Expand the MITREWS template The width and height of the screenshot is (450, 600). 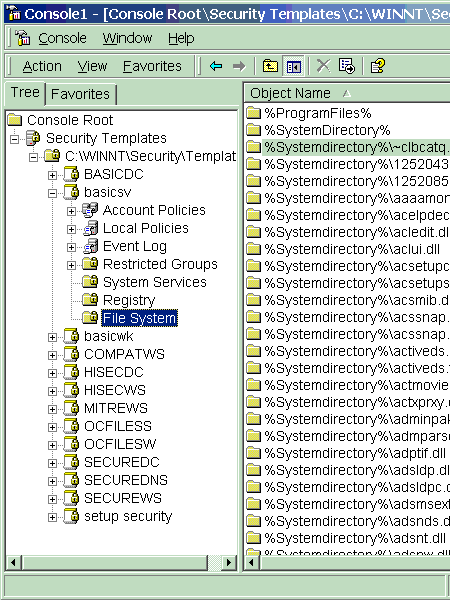[x=52, y=409]
